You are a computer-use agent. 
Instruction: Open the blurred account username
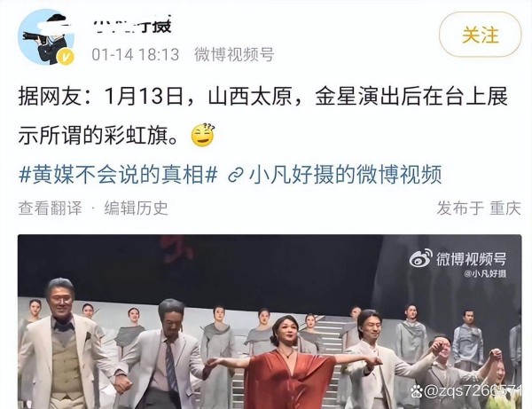[132, 25]
